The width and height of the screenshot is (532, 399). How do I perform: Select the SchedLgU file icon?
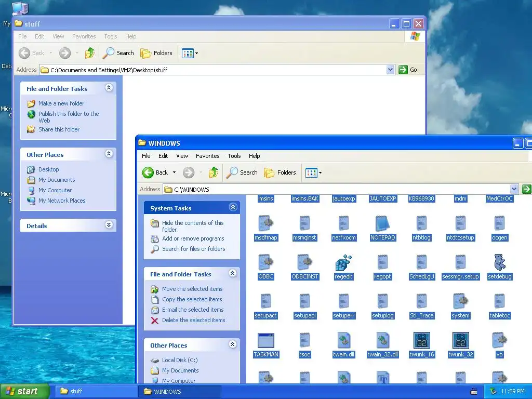point(422,262)
